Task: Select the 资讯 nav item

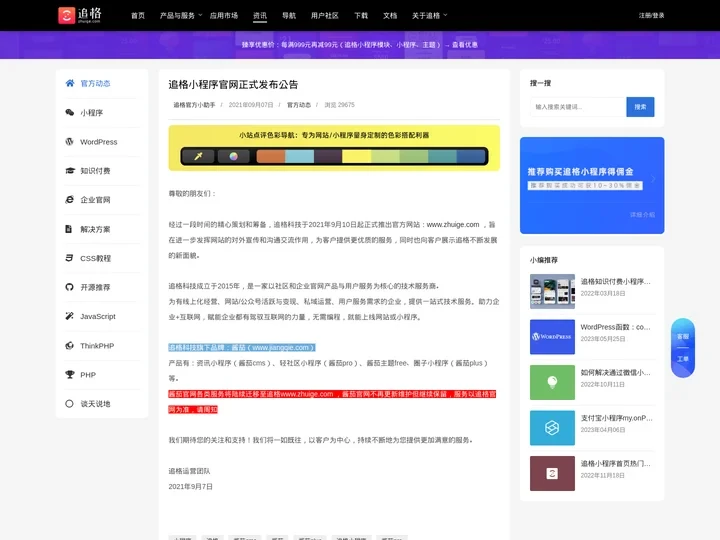Action: click(x=260, y=16)
